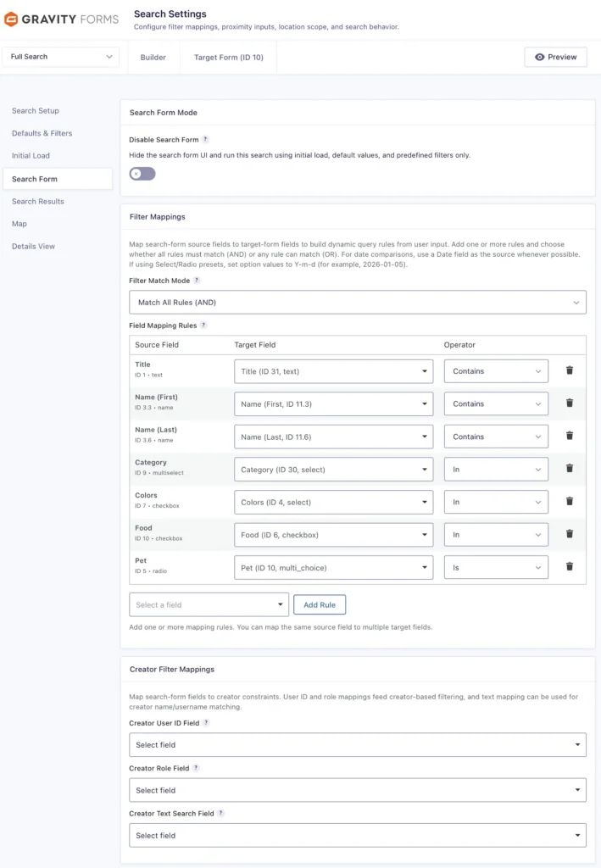The image size is (601, 868).
Task: Click the Target Field column header
Action: click(x=255, y=344)
